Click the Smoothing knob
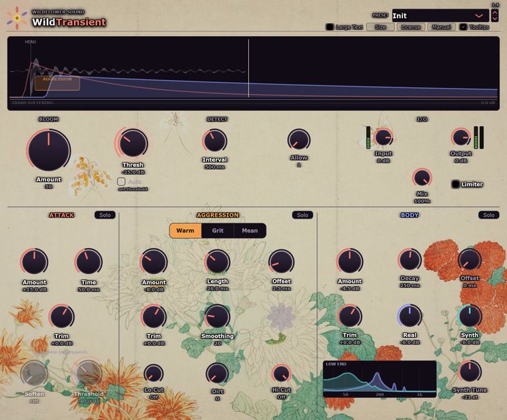This screenshot has height=420, width=507. [x=217, y=317]
